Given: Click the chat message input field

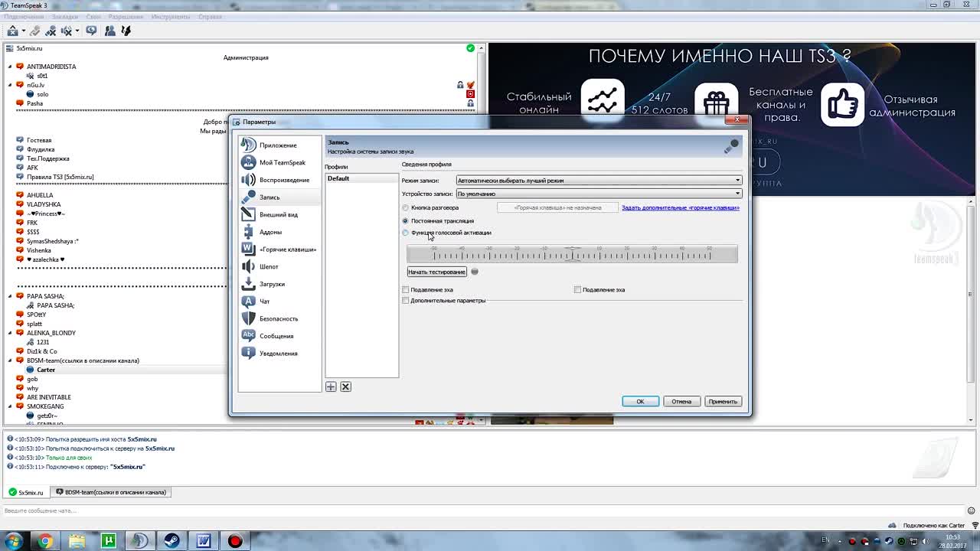Looking at the screenshot, I should [482, 510].
